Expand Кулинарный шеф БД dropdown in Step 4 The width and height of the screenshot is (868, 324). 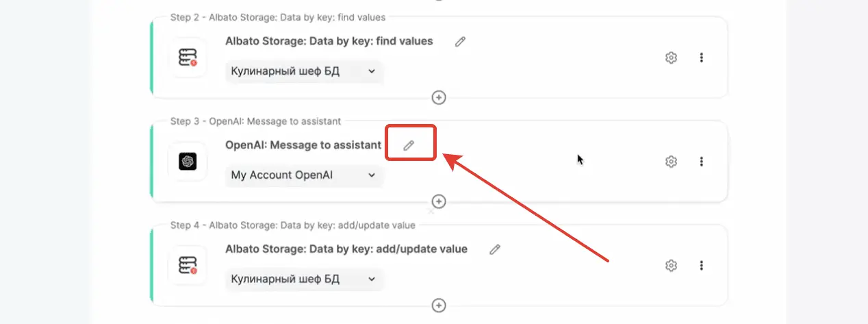point(304,279)
